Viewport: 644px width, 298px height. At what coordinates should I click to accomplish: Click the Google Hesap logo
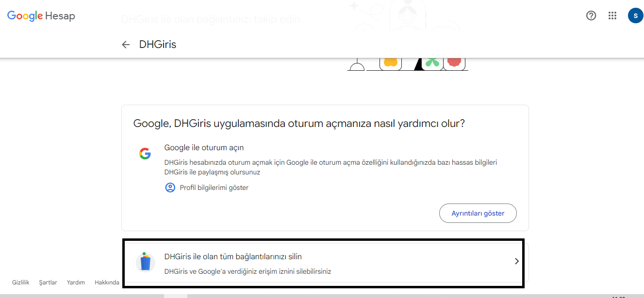pos(41,15)
